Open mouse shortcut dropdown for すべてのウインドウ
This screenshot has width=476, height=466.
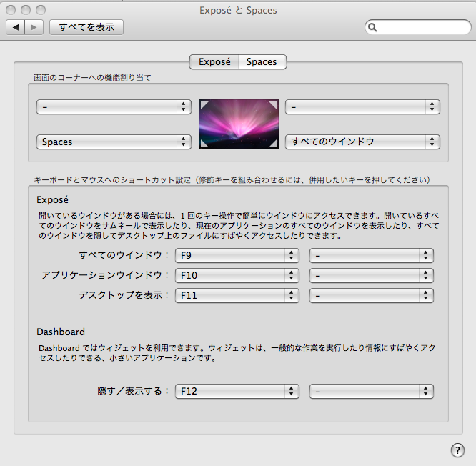point(371,255)
